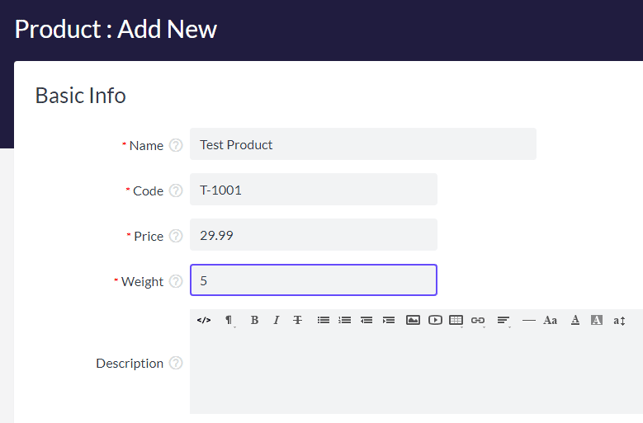Open the text alignment options
This screenshot has width=643, height=423.
[503, 320]
